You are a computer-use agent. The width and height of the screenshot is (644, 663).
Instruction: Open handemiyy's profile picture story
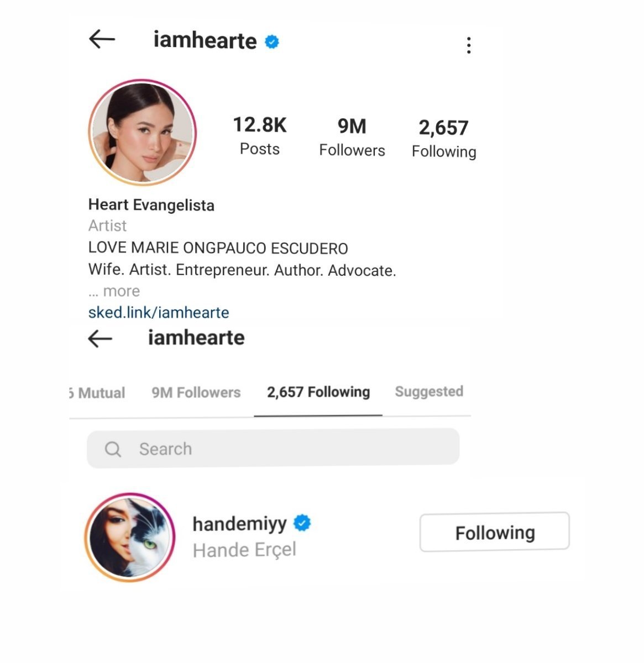tap(130, 537)
